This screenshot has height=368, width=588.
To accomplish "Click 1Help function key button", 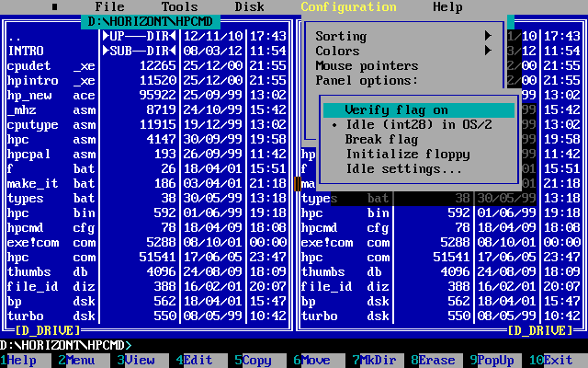I will (26, 361).
